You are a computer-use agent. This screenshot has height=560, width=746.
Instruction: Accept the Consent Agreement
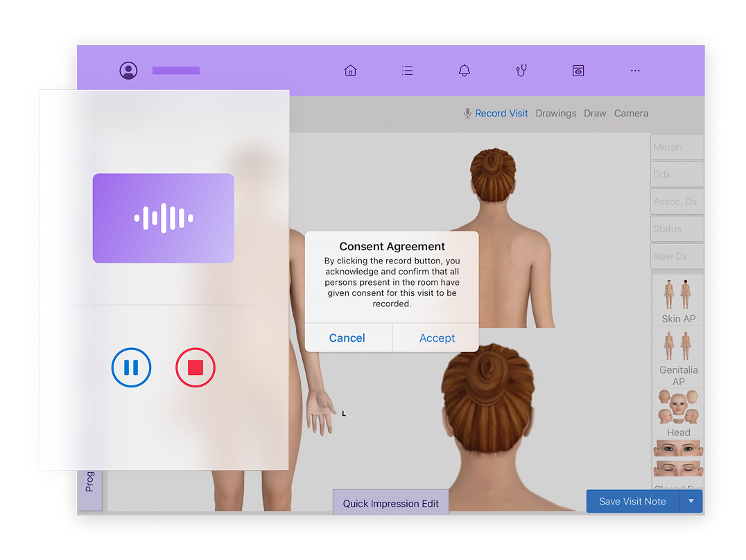pos(436,338)
